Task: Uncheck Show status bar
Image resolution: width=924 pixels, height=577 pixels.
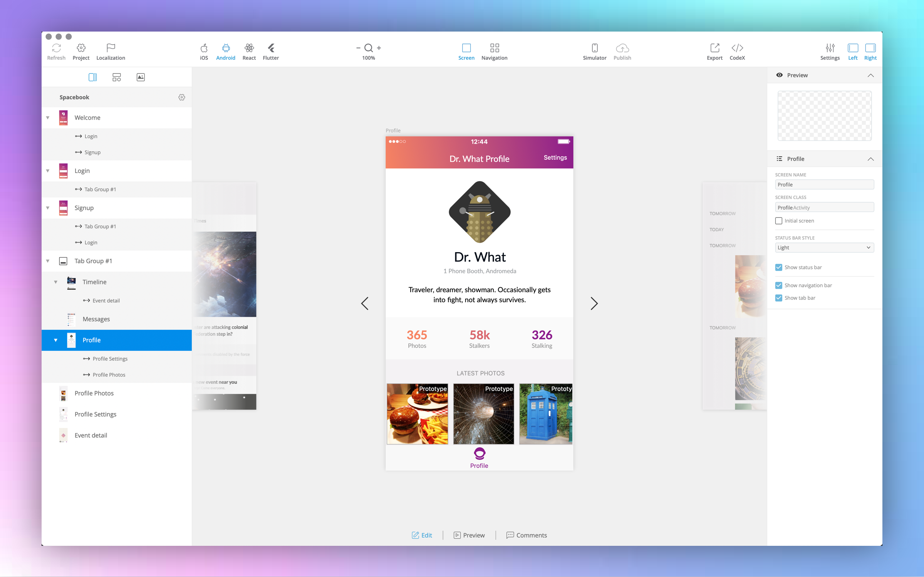Action: 779,268
